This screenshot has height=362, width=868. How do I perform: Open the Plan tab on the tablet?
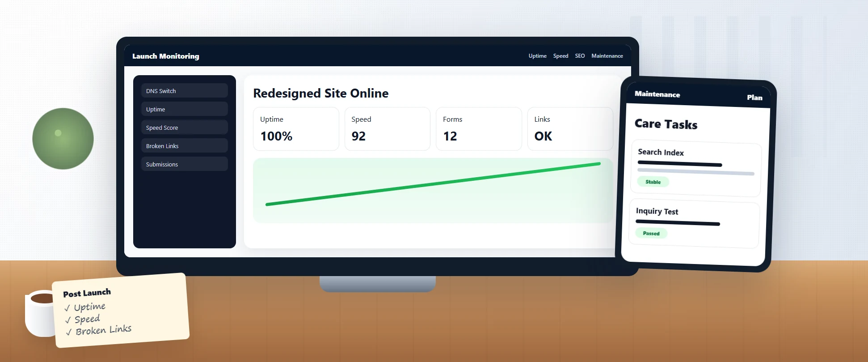click(x=754, y=97)
